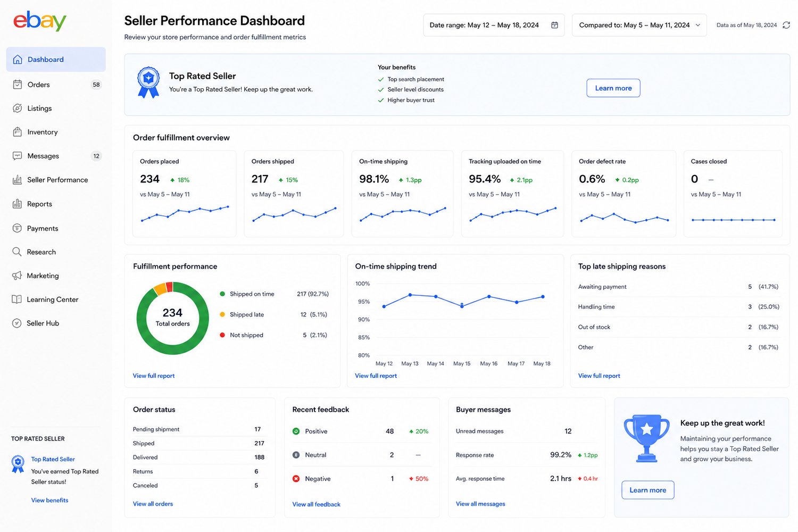Go to Listings in the sidebar
This screenshot has width=798, height=532.
(x=56, y=109)
